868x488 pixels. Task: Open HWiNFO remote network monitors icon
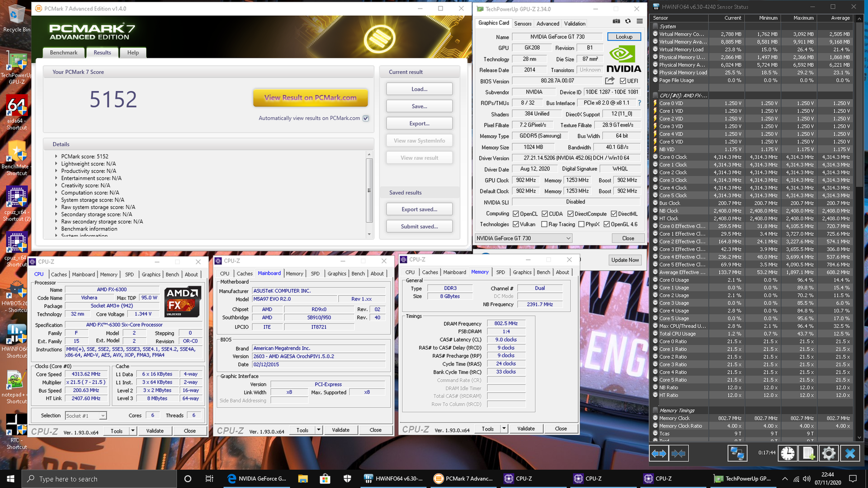[x=737, y=453]
